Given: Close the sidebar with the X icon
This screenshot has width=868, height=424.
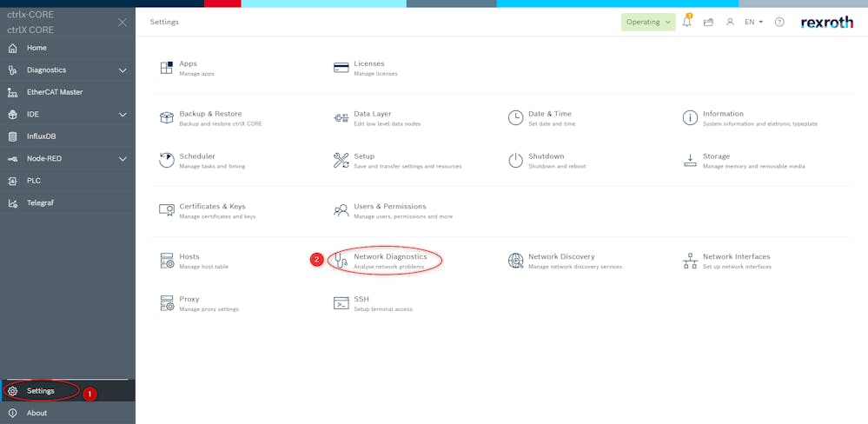Looking at the screenshot, I should pos(123,22).
